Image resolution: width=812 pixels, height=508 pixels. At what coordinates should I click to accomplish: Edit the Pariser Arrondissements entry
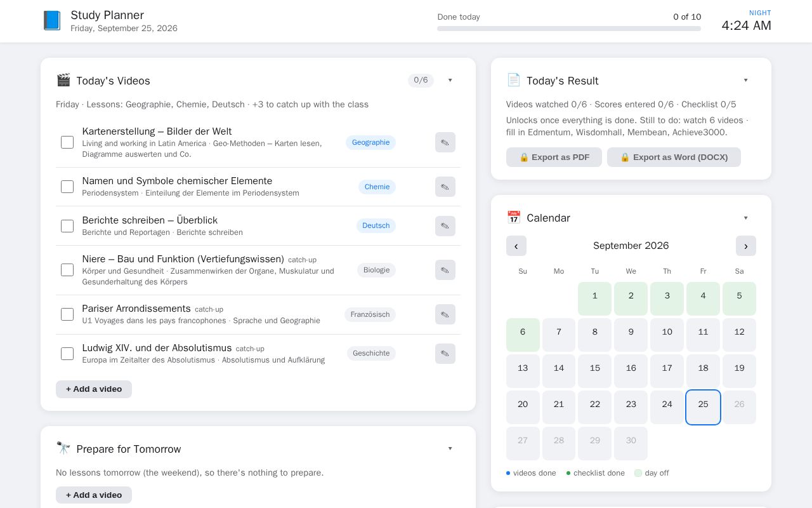click(445, 314)
